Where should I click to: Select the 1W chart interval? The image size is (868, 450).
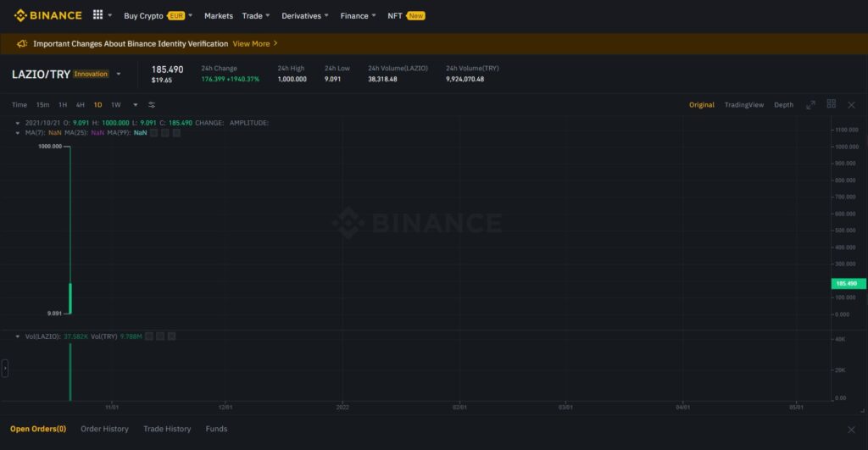pos(115,104)
